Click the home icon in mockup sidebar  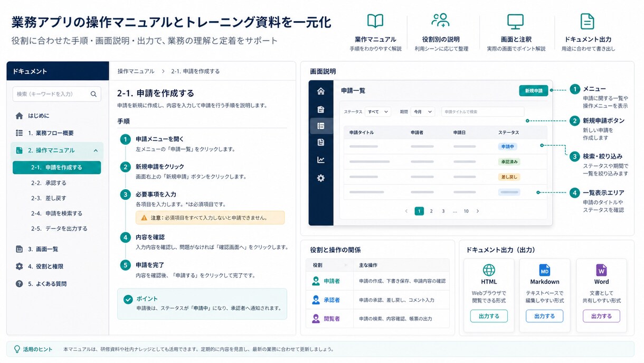click(x=320, y=91)
